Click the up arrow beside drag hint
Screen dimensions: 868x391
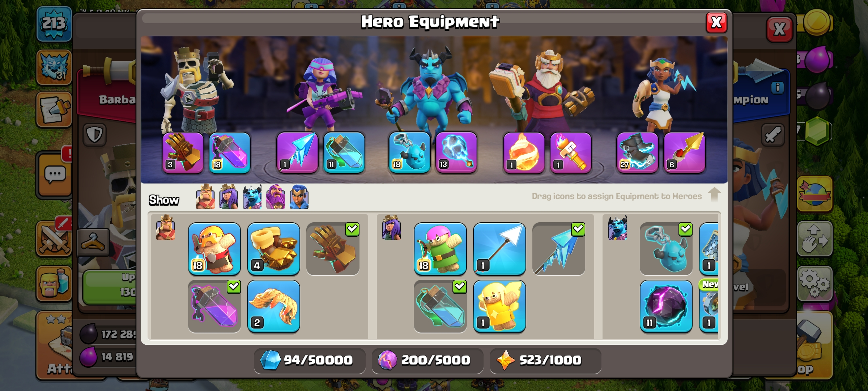714,195
